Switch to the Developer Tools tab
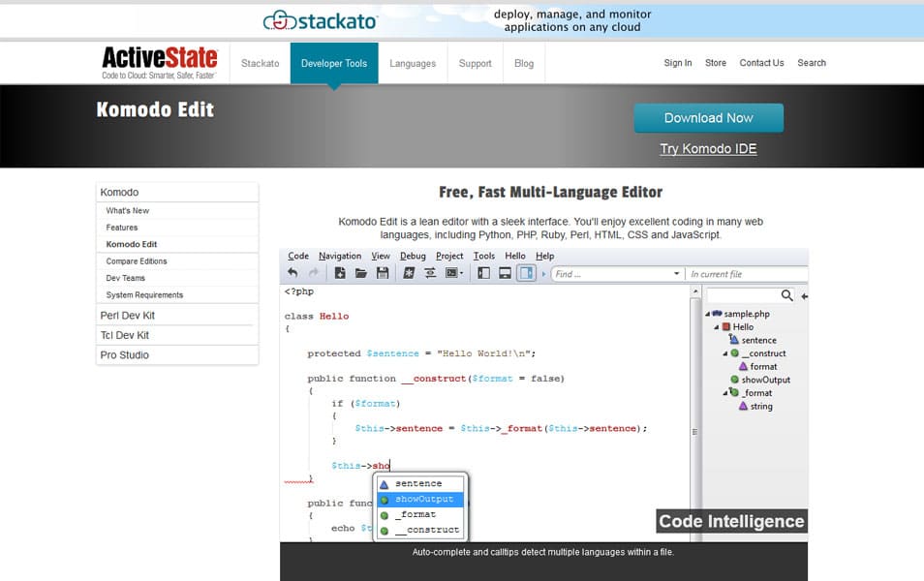Viewport: 924px width, 581px height. coord(334,63)
